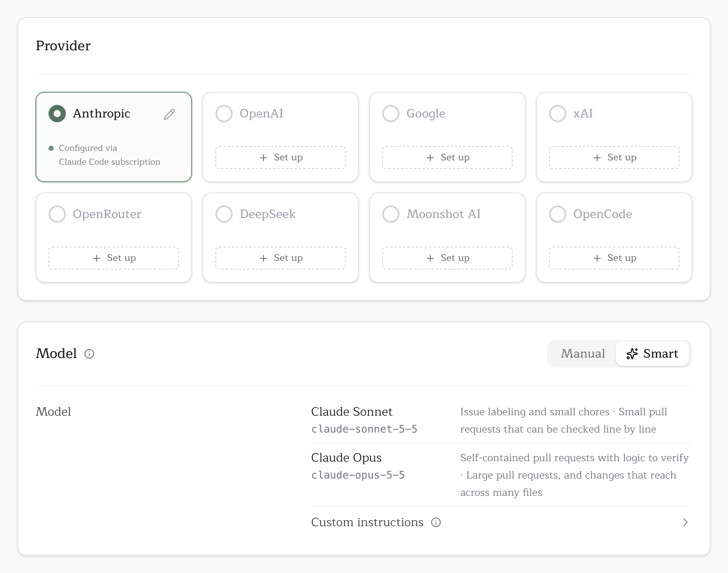Image resolution: width=728 pixels, height=573 pixels.
Task: Expand Custom instructions with the chevron arrow
Action: 685,522
